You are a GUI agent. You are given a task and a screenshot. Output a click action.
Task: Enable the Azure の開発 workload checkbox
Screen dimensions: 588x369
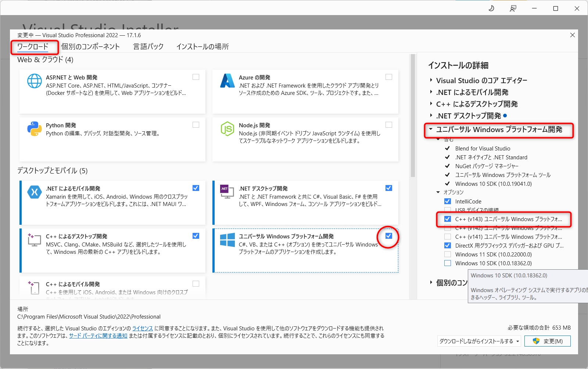(x=389, y=77)
